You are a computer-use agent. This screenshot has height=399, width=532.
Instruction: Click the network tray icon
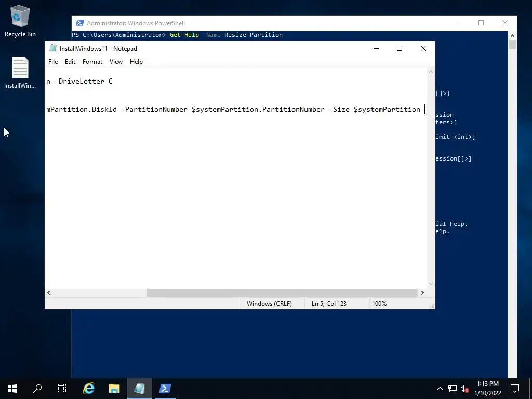point(453,389)
